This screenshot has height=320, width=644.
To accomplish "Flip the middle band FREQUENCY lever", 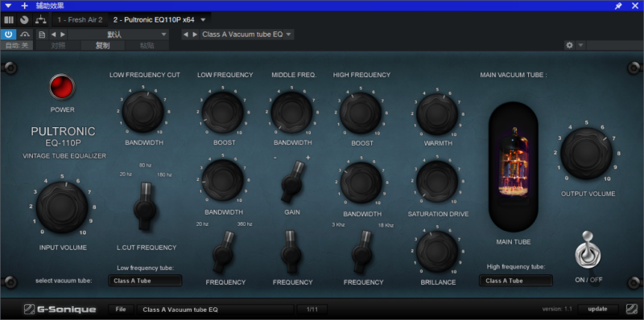I will [x=291, y=252].
